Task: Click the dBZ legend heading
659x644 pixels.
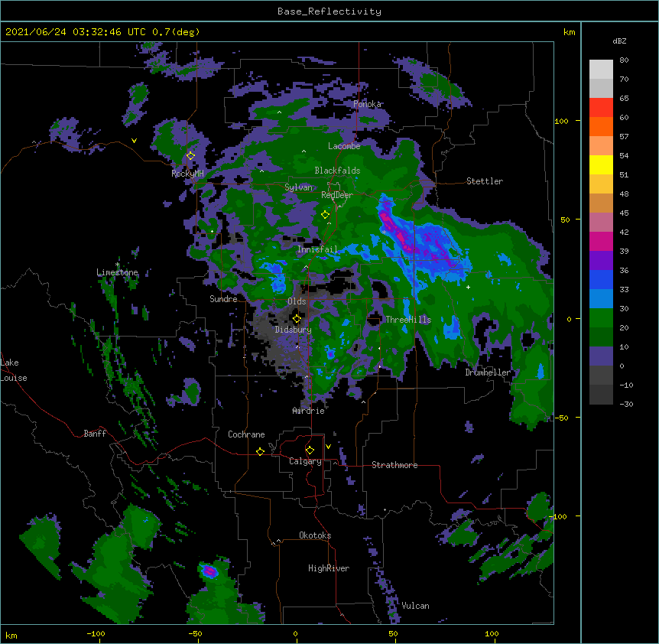Action: click(619, 41)
